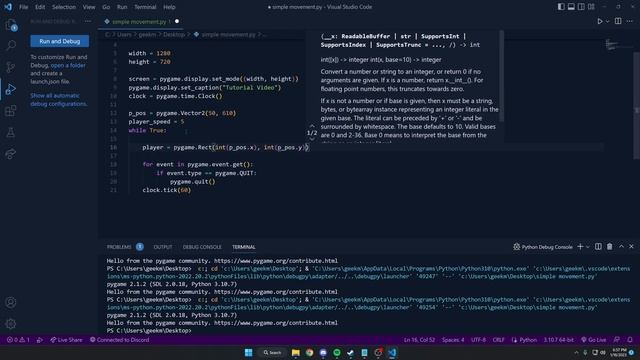Click the feedback icon in status bar
This screenshot has width=640, height=360.
pyautogui.click(x=617, y=340)
